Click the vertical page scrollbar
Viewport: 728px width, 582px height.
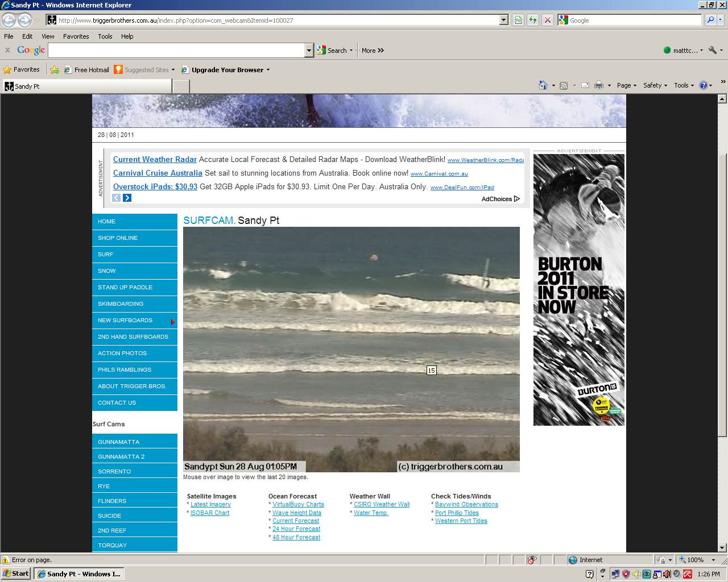pyautogui.click(x=722, y=296)
